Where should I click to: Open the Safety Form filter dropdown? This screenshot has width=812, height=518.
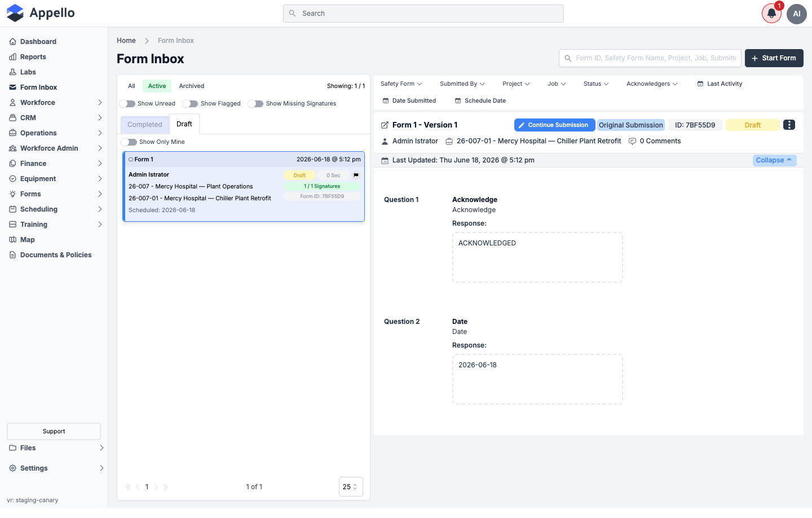pyautogui.click(x=401, y=84)
